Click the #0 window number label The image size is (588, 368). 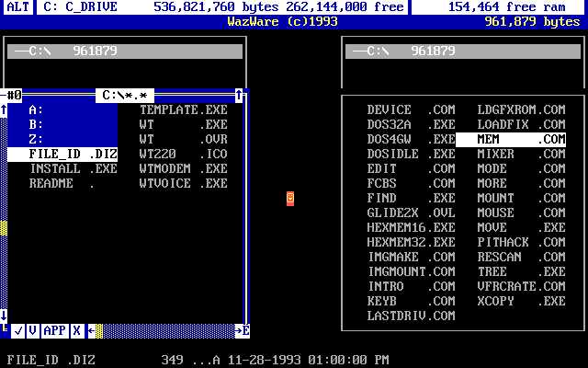click(14, 95)
